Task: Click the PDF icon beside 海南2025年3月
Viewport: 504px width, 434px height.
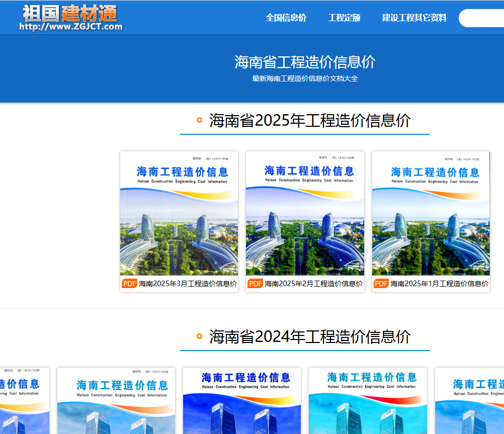Action: coord(130,284)
